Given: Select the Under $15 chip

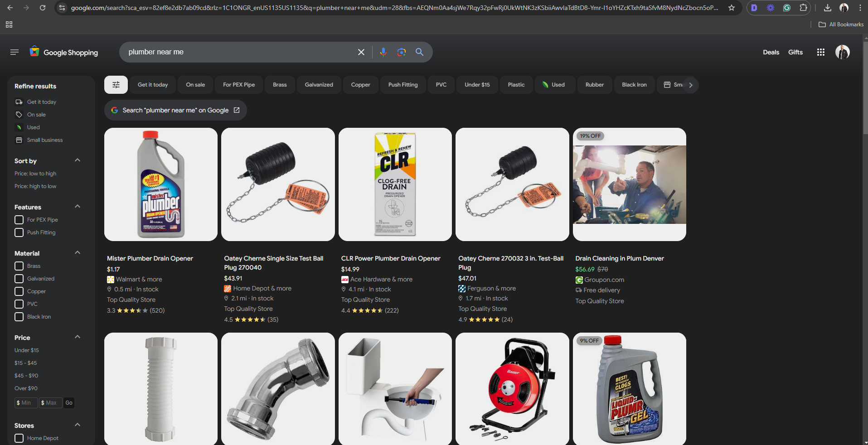Looking at the screenshot, I should pyautogui.click(x=477, y=85).
